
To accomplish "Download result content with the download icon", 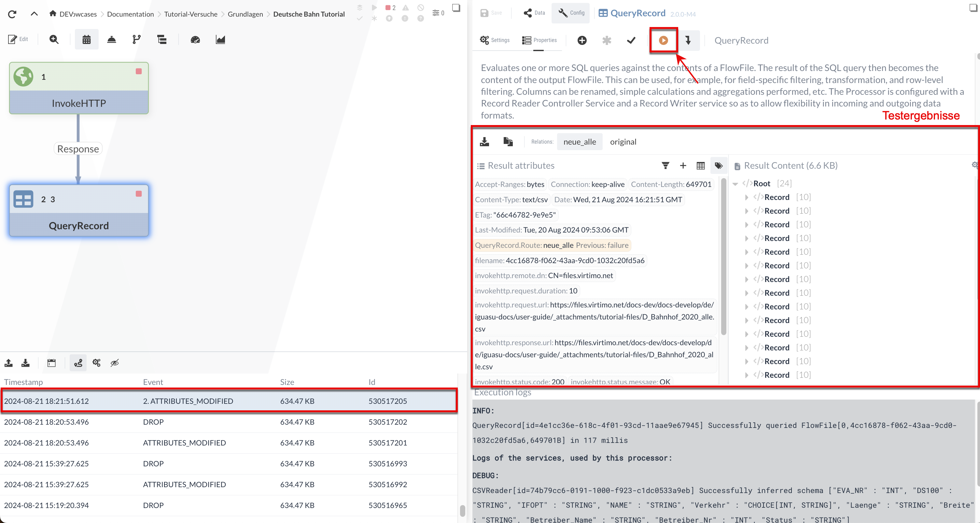I will (x=484, y=142).
